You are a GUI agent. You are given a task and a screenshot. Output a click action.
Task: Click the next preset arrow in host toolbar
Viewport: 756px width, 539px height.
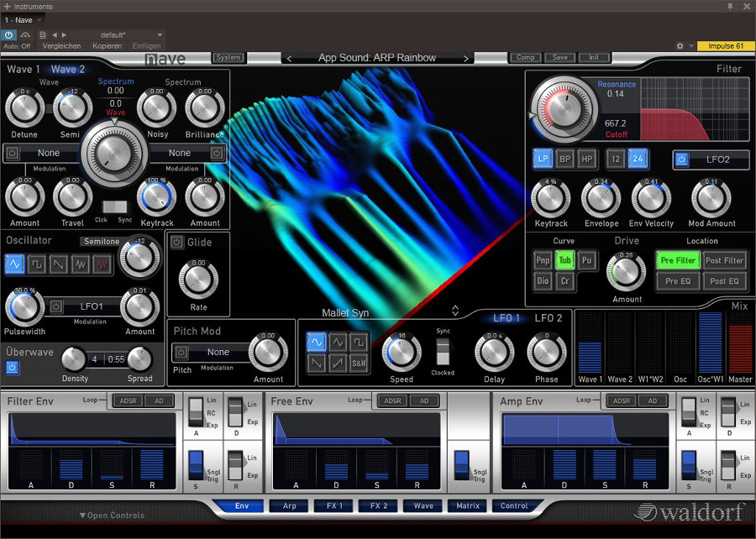tap(64, 34)
